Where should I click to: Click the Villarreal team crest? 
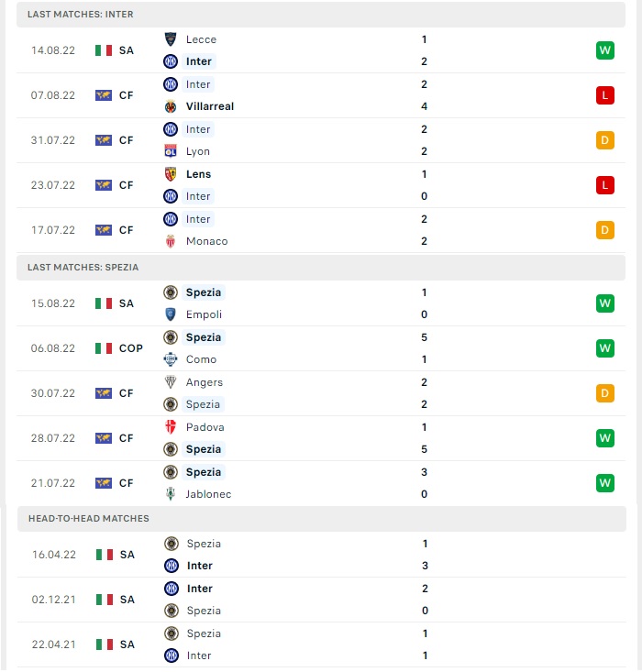pos(171,106)
